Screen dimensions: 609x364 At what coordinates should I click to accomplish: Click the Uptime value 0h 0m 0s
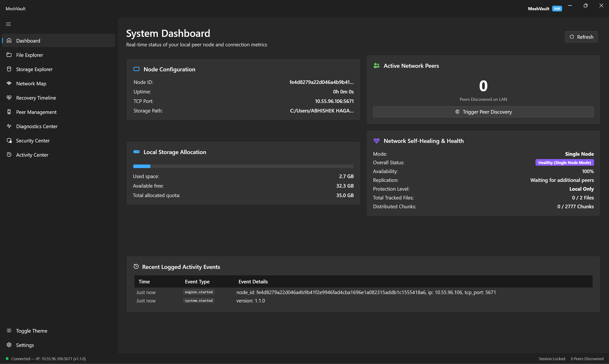[x=343, y=92]
